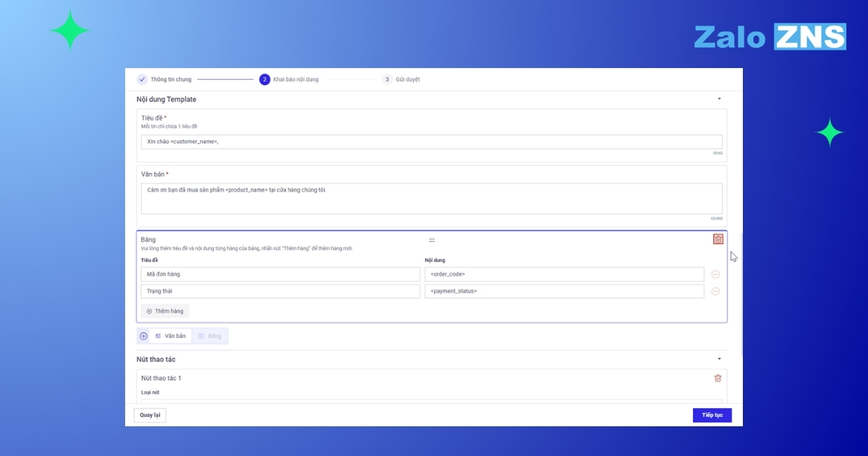868x456 pixels.
Task: Click the Quay lại button
Action: (150, 415)
